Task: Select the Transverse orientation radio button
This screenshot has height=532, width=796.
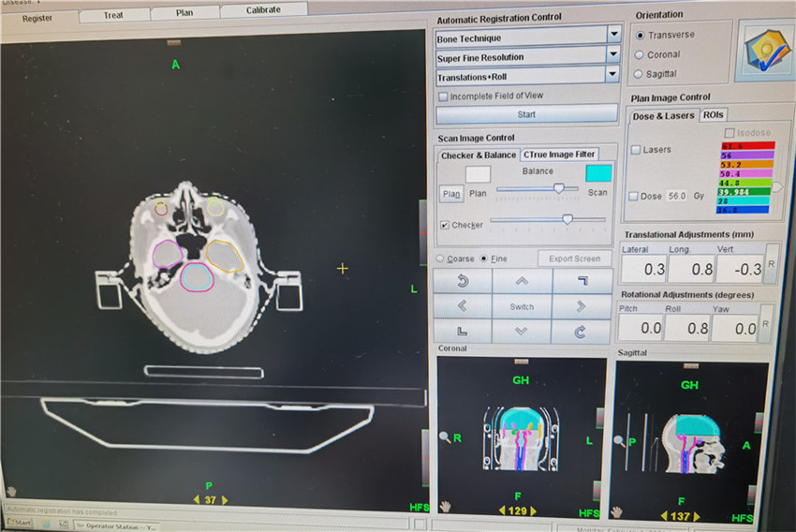Action: tap(641, 36)
